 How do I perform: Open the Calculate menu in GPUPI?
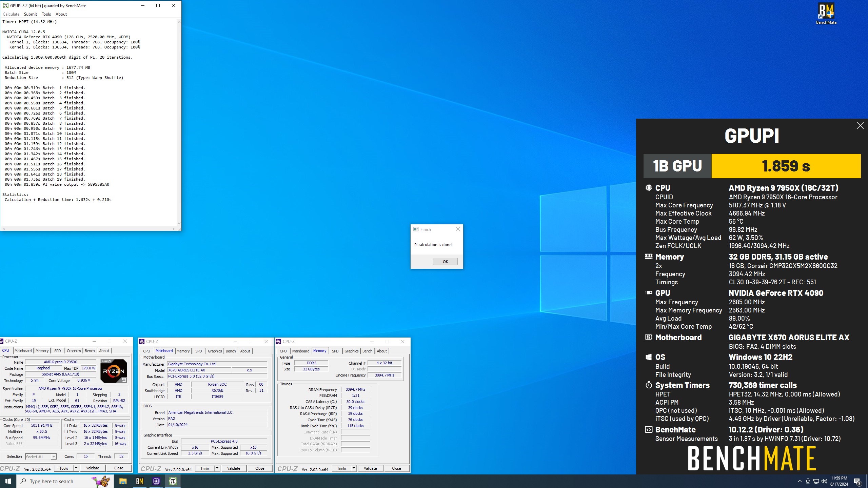tap(11, 14)
